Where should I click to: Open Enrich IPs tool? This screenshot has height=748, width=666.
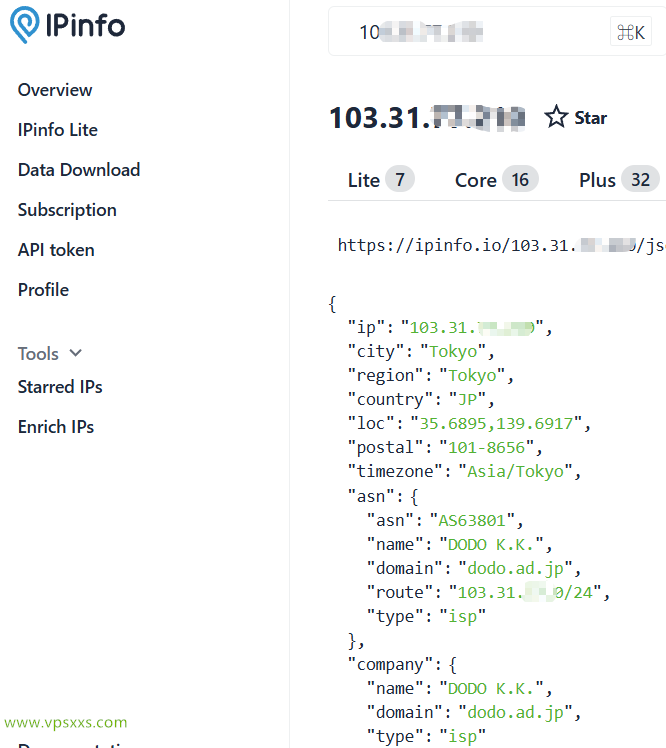[56, 426]
